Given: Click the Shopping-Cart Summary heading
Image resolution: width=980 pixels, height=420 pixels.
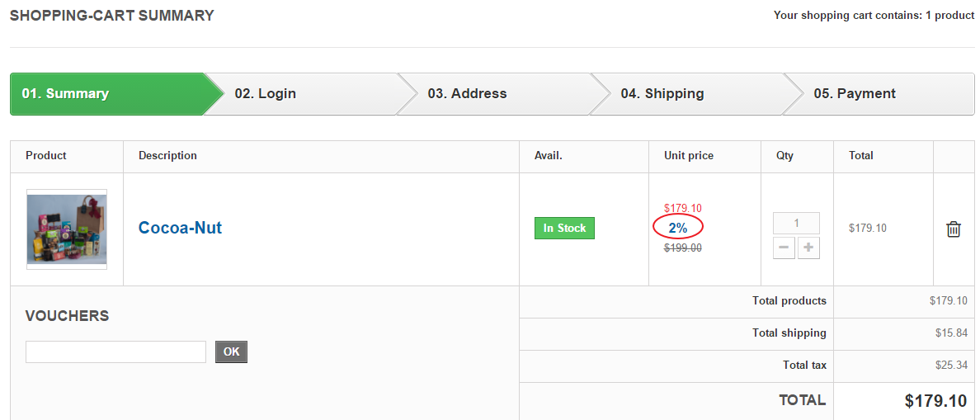Looking at the screenshot, I should point(112,16).
